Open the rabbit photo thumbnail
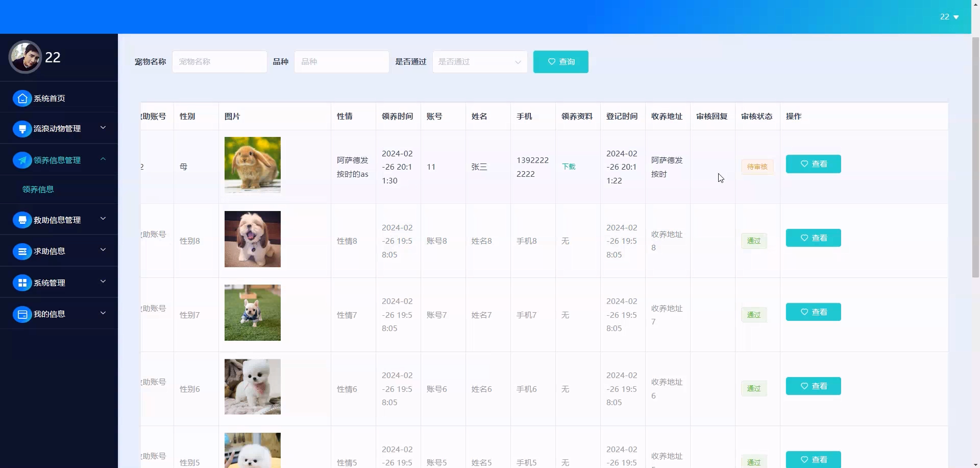The height and width of the screenshot is (468, 980). coord(253,165)
